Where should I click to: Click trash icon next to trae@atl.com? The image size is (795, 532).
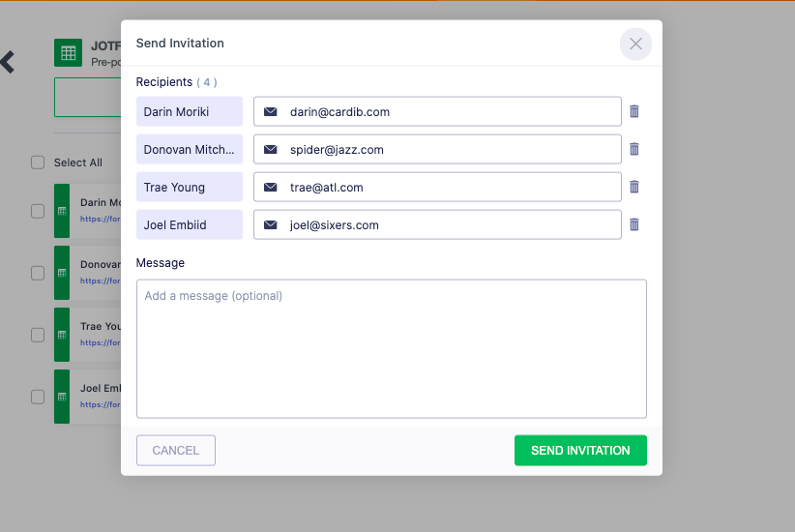click(634, 187)
